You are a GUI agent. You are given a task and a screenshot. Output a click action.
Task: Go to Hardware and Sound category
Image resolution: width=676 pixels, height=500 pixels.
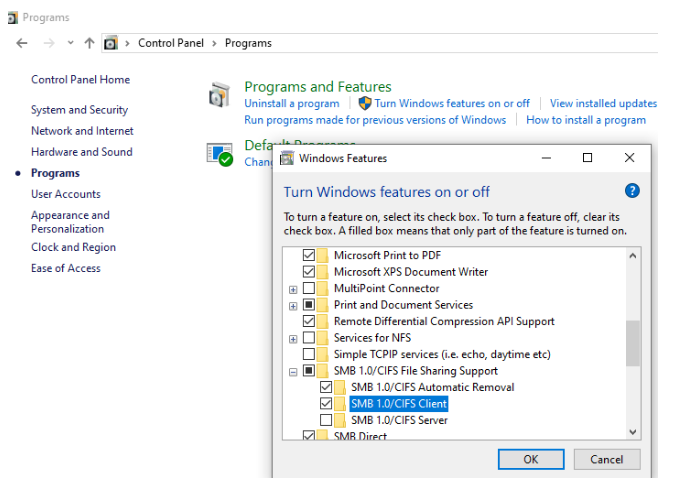[x=82, y=152]
